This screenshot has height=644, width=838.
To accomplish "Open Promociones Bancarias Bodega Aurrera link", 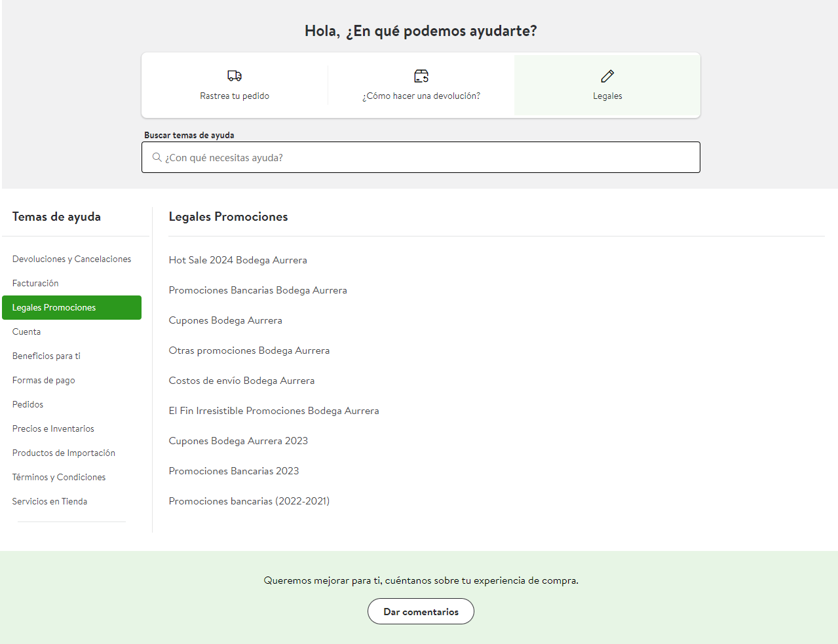I will 258,290.
